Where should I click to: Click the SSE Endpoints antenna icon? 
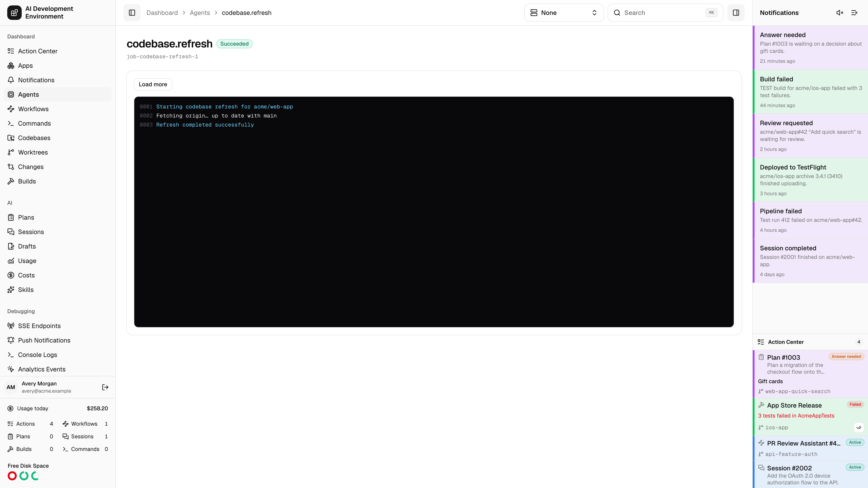[x=11, y=326]
